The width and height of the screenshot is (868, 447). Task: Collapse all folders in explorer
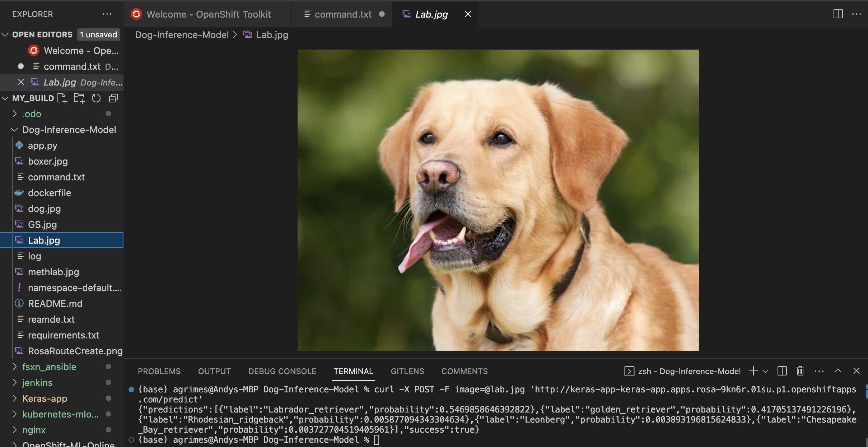113,98
